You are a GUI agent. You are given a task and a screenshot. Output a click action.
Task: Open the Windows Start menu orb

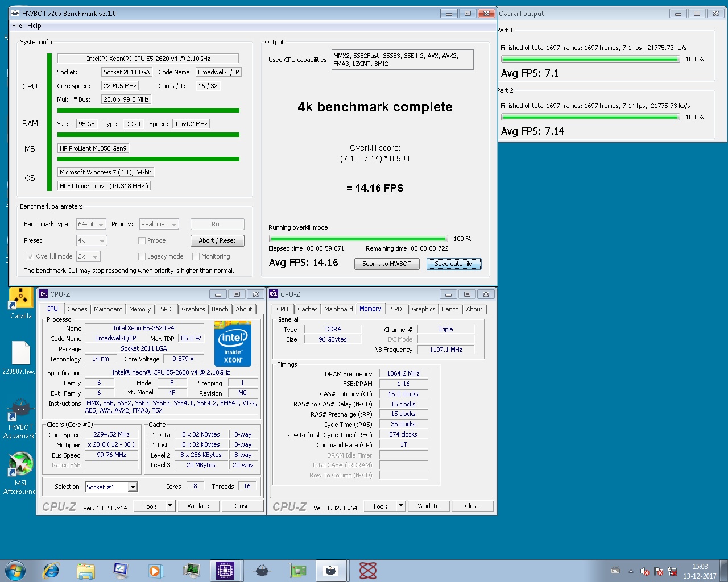coord(15,570)
